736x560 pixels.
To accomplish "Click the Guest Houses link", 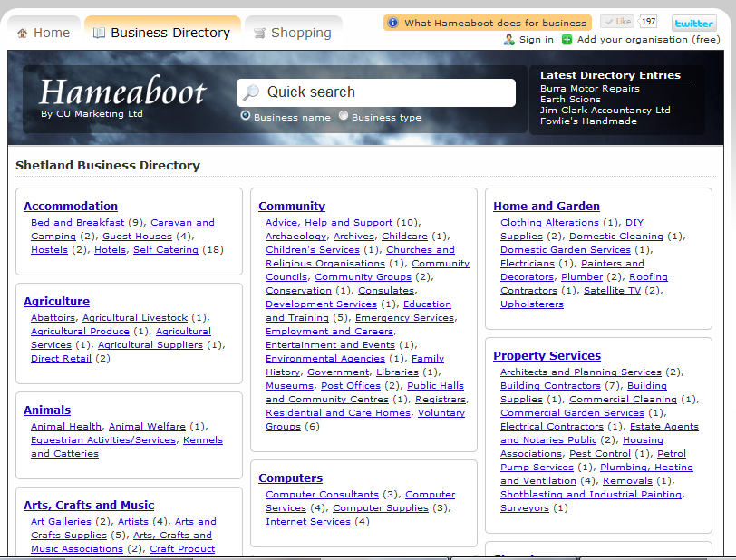I will click(x=137, y=237).
